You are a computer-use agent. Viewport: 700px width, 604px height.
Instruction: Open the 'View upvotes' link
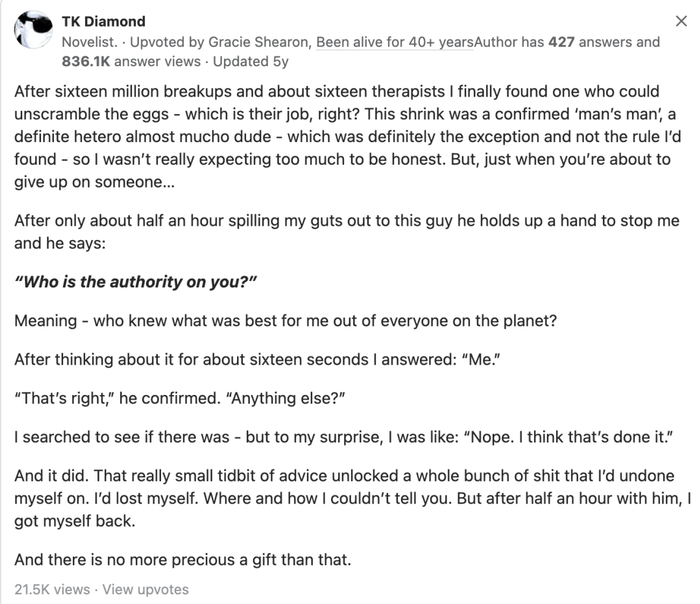pos(145,589)
